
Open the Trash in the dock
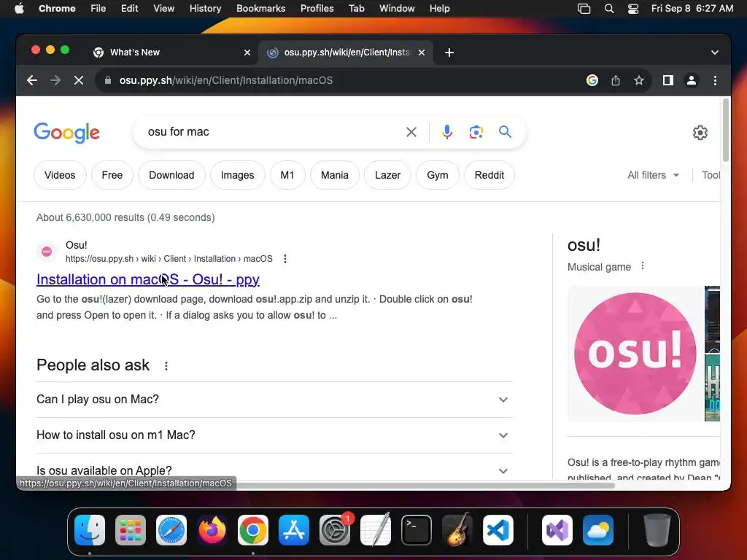(657, 530)
